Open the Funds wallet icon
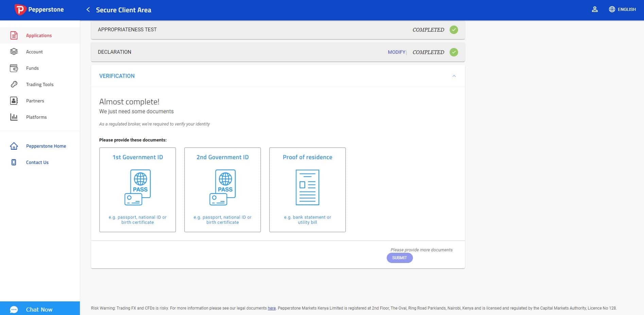 click(x=14, y=68)
